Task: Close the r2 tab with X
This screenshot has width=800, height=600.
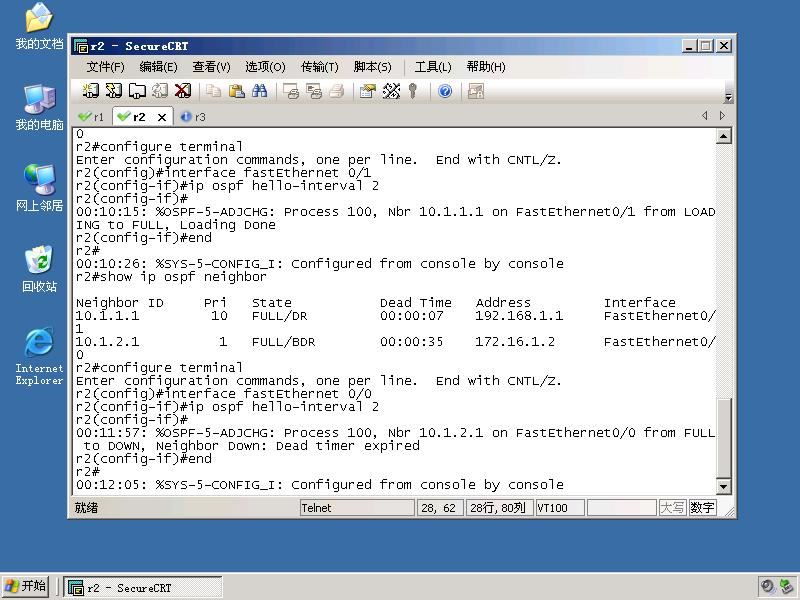Action: [x=162, y=117]
